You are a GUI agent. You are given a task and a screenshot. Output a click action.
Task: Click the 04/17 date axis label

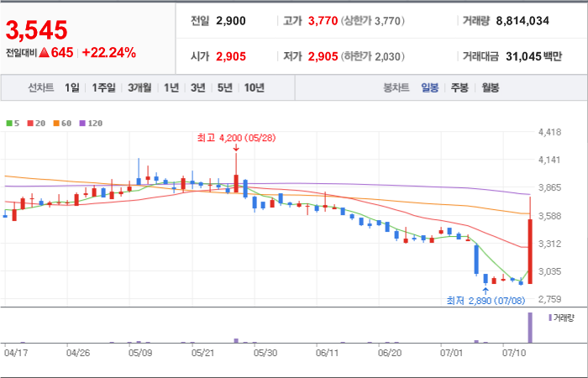[x=16, y=353]
